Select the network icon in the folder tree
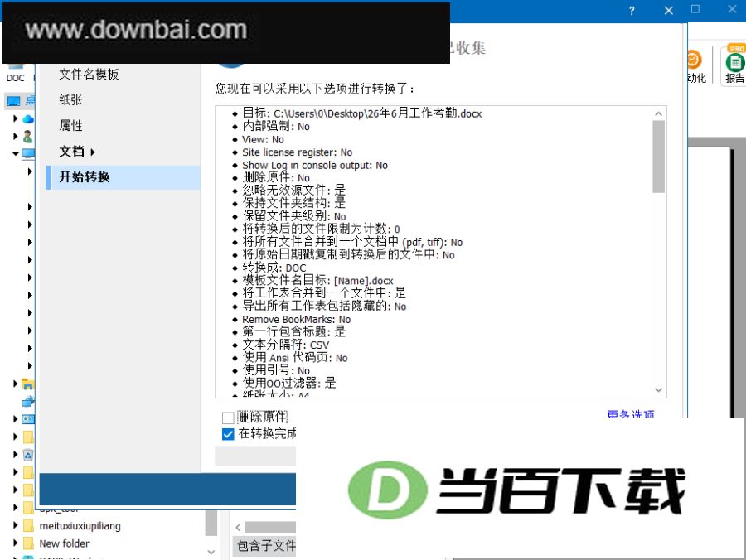Viewport: 746px width, 560px height. 28,402
